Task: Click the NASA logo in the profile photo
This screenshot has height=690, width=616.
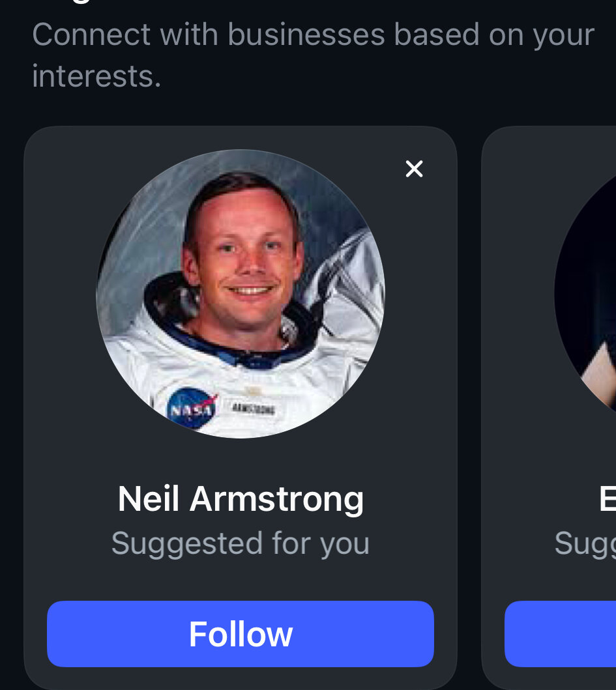Action: click(x=192, y=409)
